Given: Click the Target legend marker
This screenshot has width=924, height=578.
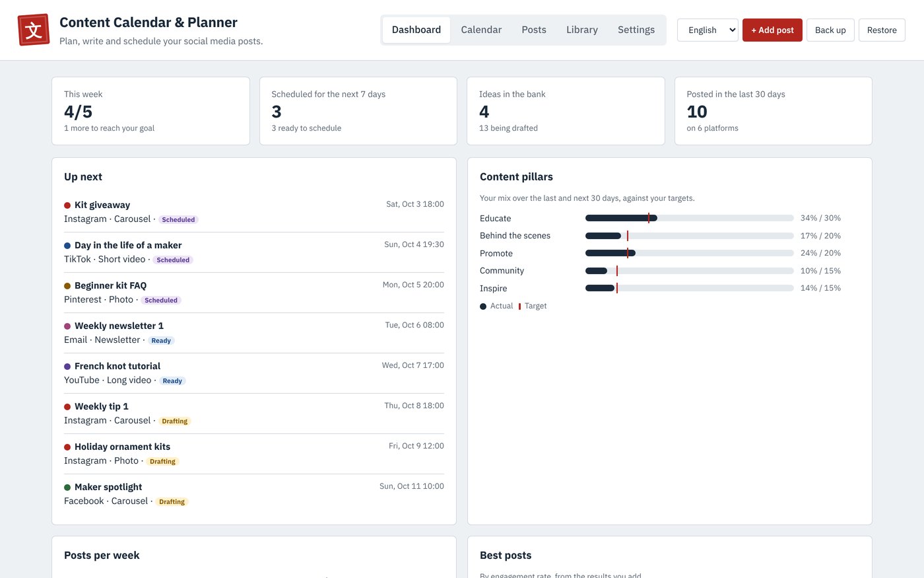Looking at the screenshot, I should (519, 307).
